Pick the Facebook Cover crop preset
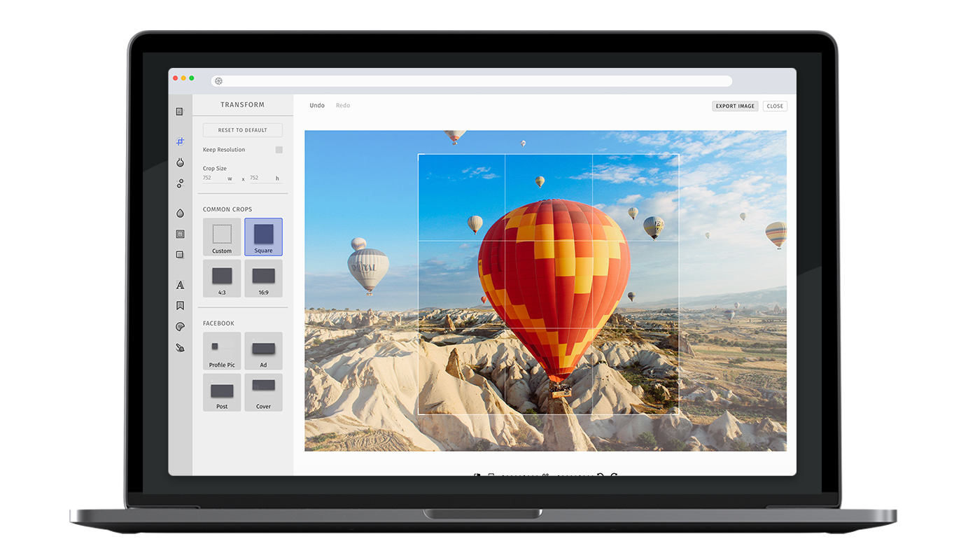Image resolution: width=968 pixels, height=560 pixels. (x=263, y=392)
